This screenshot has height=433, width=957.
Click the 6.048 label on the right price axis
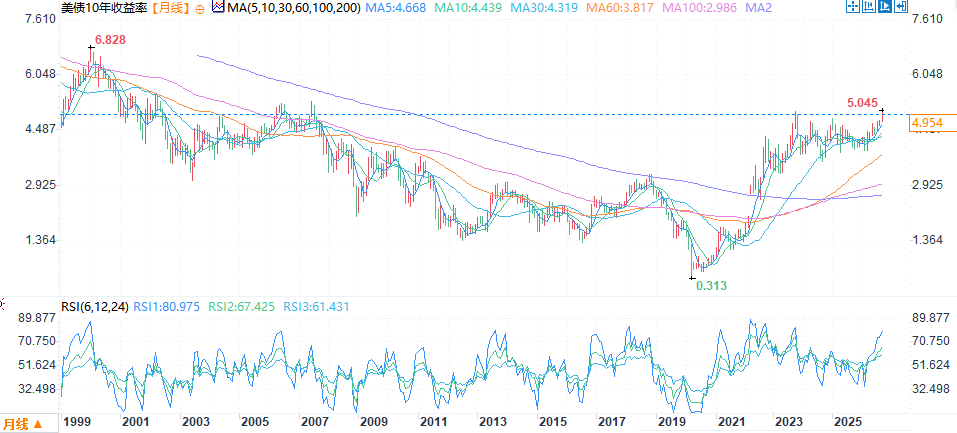click(926, 74)
